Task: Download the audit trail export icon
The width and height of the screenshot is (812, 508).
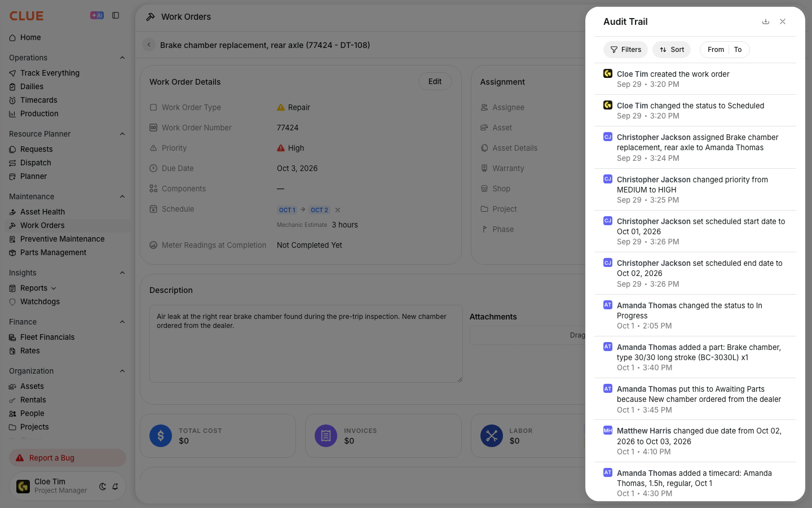Action: (766, 21)
